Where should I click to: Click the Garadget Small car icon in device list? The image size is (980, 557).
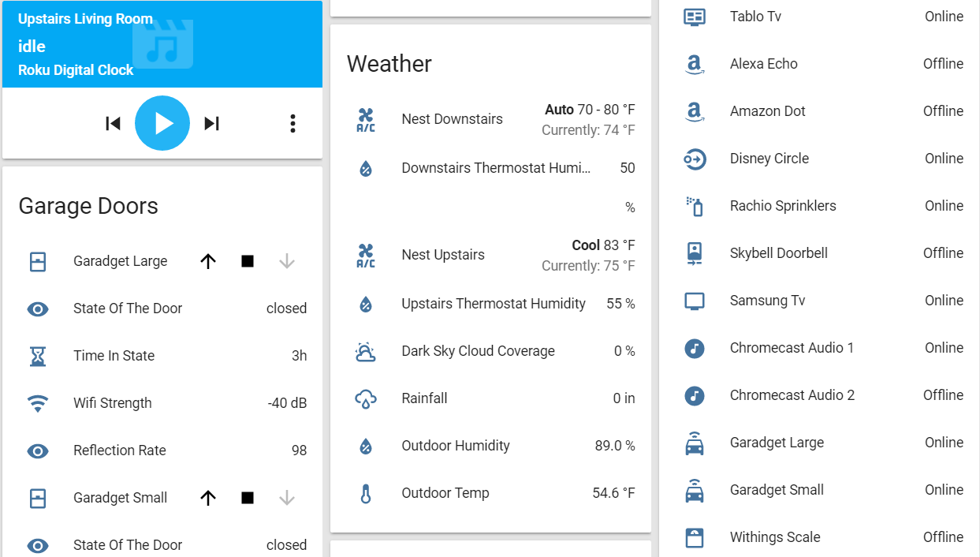[695, 490]
